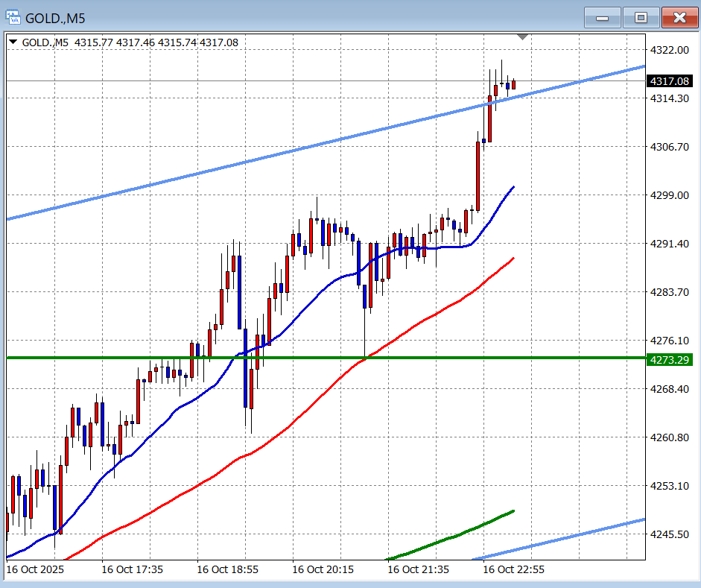Click the 16 Oct 2025 date label

point(35,569)
